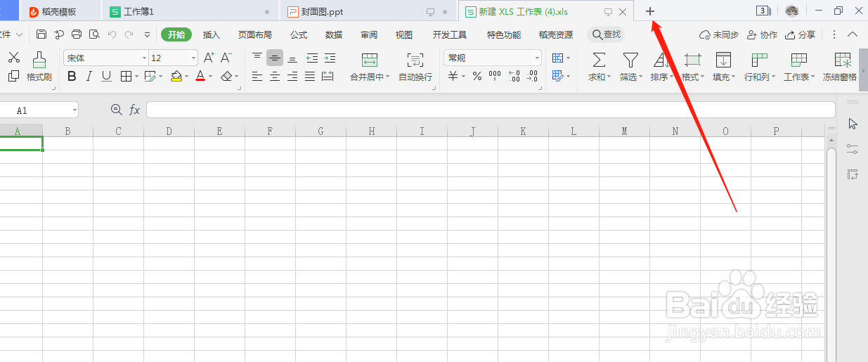This screenshot has width=868, height=362.
Task: Open the font size dropdown showing 12
Action: click(x=194, y=58)
